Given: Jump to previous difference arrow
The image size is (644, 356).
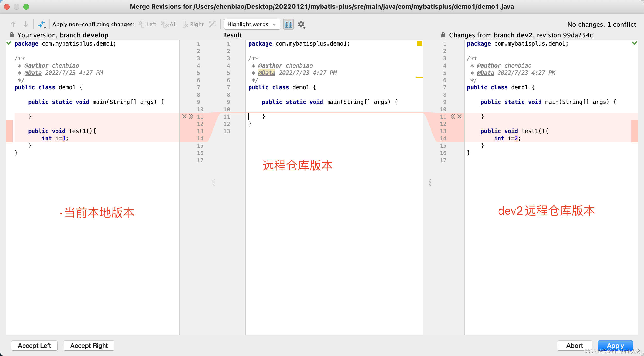Looking at the screenshot, I should (13, 24).
